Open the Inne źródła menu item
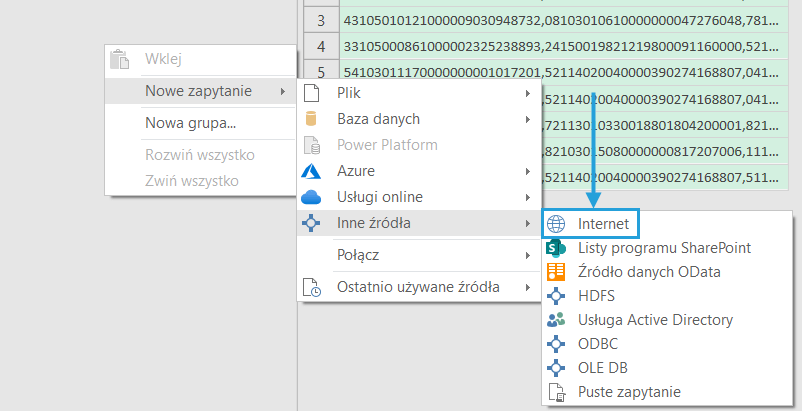Image resolution: width=802 pixels, height=411 pixels. [374, 223]
